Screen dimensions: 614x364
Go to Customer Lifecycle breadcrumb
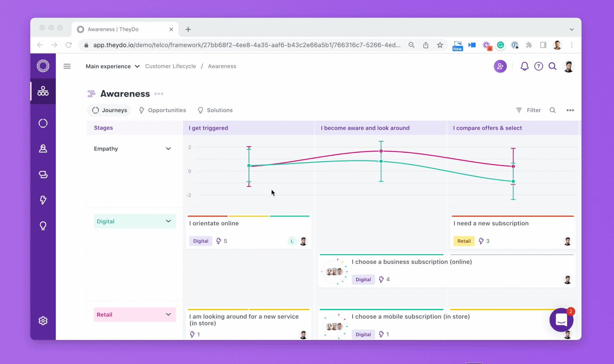coord(170,66)
